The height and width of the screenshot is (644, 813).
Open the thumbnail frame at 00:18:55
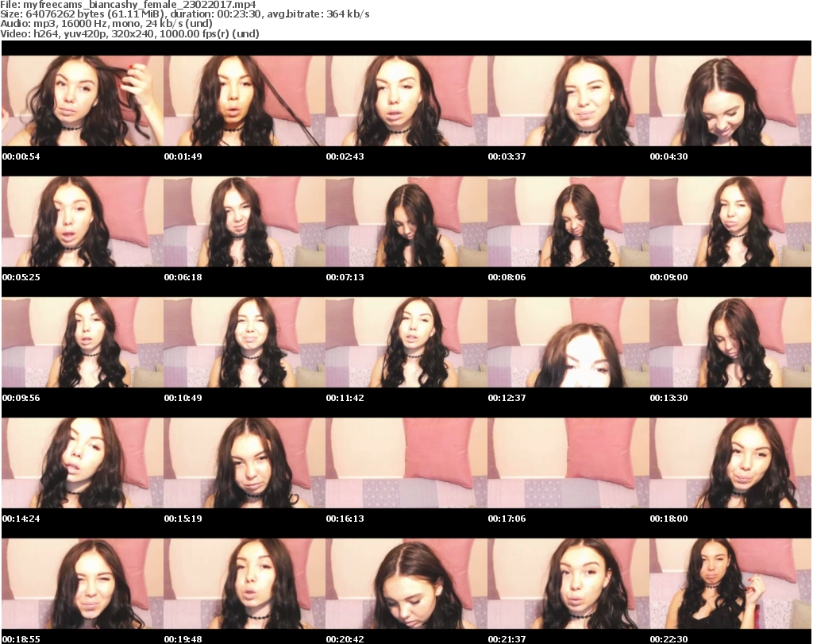coord(83,584)
